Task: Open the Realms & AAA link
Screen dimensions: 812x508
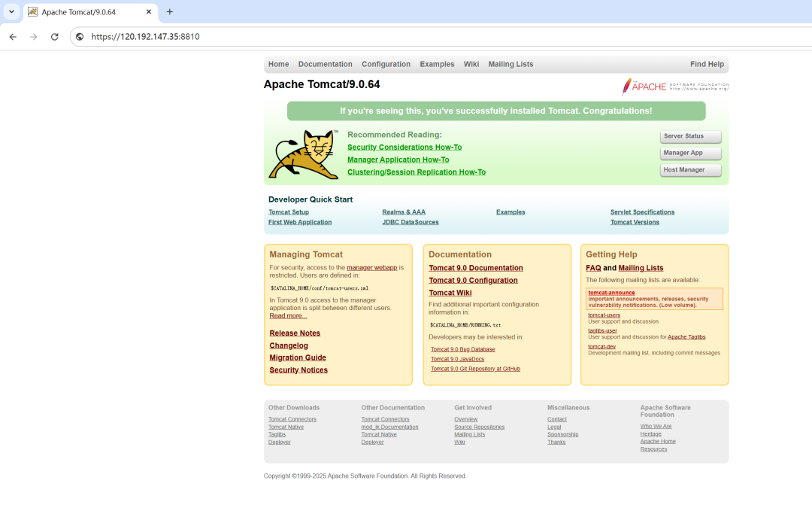Action: 404,212
